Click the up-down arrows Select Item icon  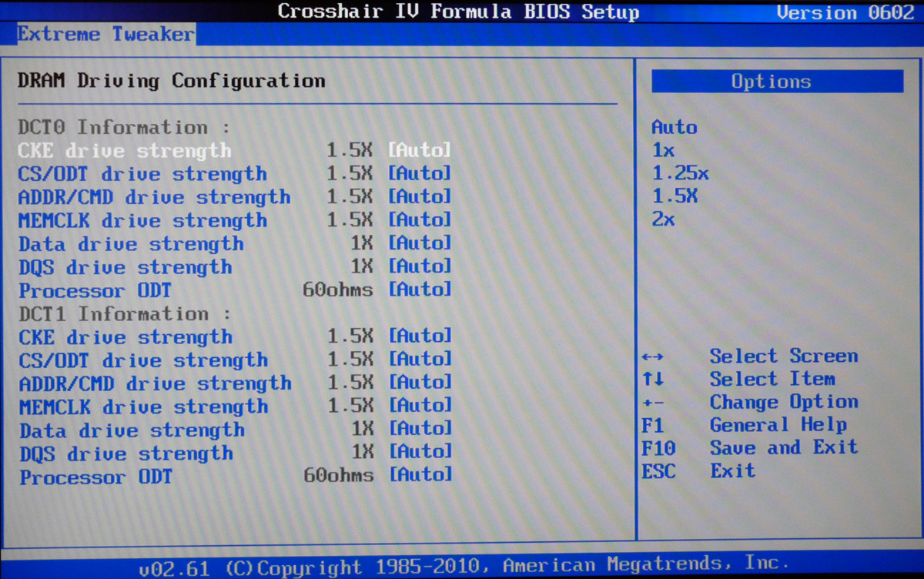click(652, 380)
